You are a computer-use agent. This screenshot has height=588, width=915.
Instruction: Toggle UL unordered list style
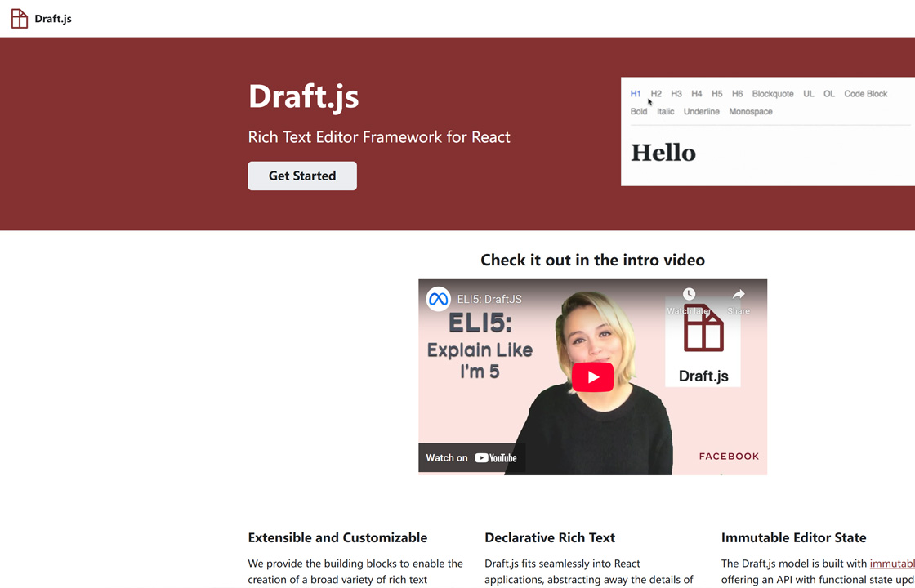pyautogui.click(x=808, y=93)
